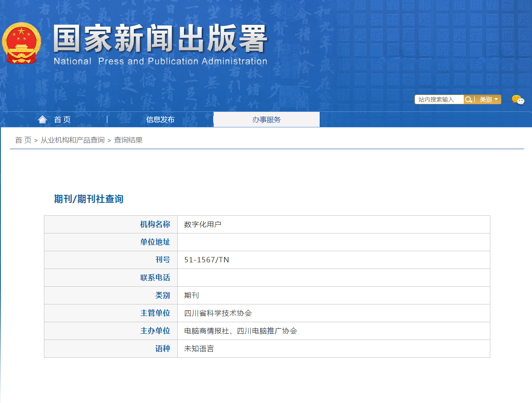Open the WeChat chat bubble icon
532x403 pixels.
[518, 100]
